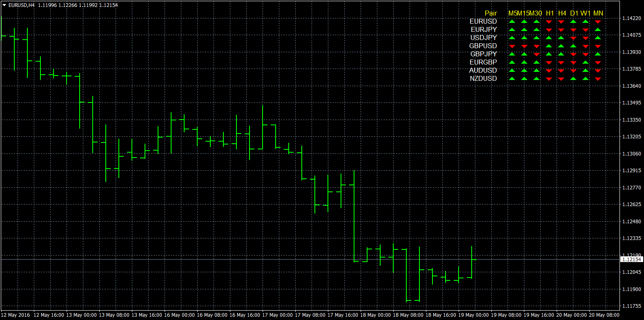Click the USDJPY M30 up arrow
Screen dimensions: 644x320
[x=537, y=38]
